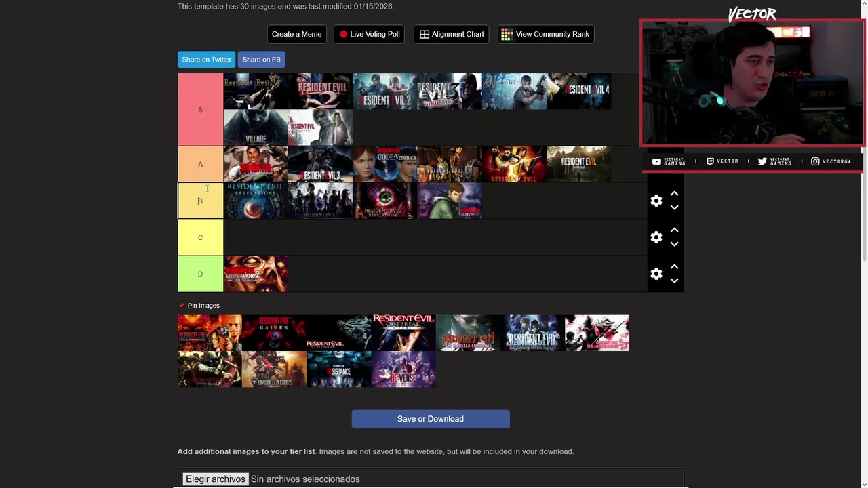Click the Create a Meme button
The width and height of the screenshot is (868, 488).
pyautogui.click(x=296, y=34)
